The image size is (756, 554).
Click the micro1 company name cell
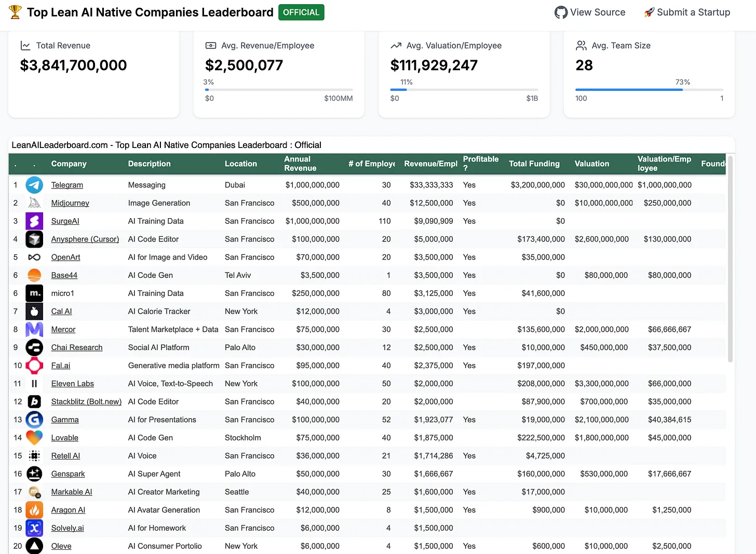pyautogui.click(x=63, y=293)
